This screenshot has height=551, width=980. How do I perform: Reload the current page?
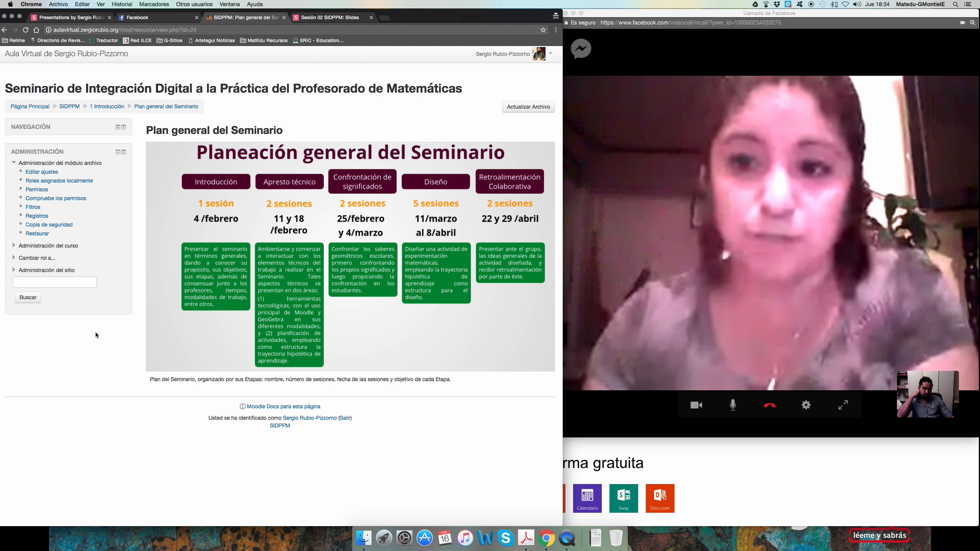tap(26, 30)
